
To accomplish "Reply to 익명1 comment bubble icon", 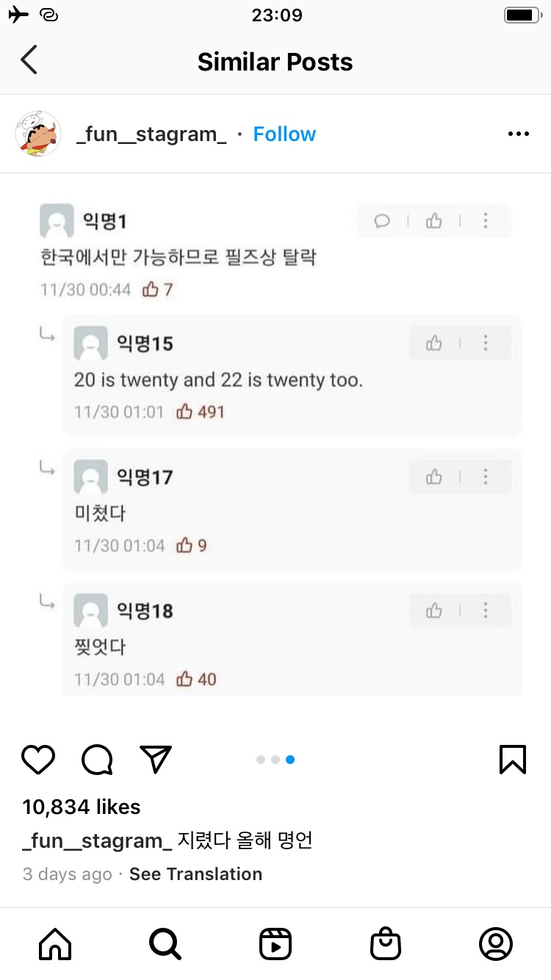I will (x=382, y=221).
